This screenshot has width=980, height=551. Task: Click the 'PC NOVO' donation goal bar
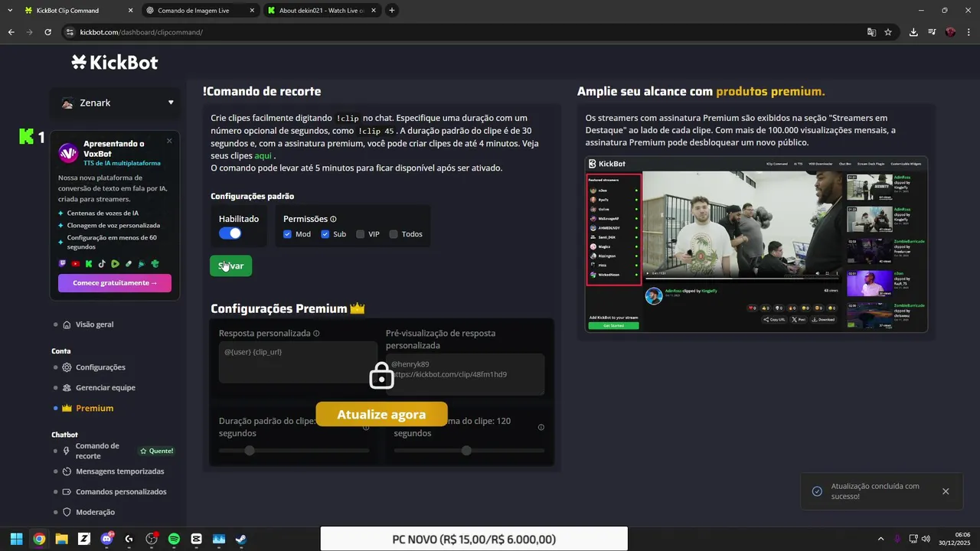[x=474, y=539]
